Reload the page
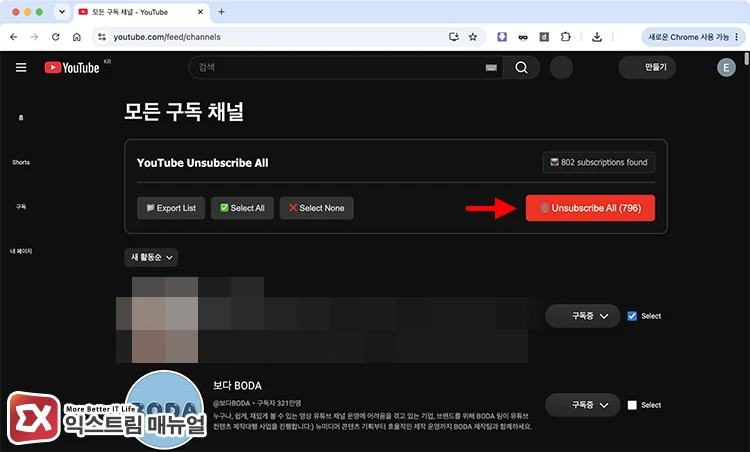750x452 pixels. [55, 37]
